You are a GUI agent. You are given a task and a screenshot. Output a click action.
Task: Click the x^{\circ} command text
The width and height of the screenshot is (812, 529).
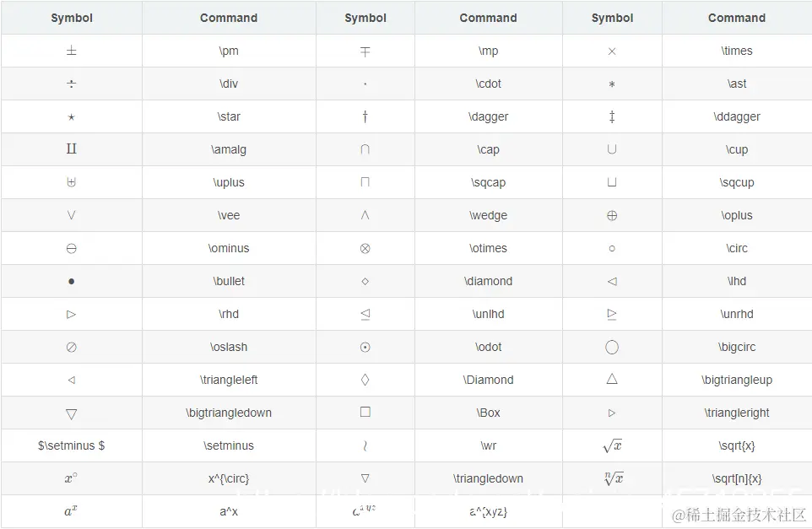[229, 478]
